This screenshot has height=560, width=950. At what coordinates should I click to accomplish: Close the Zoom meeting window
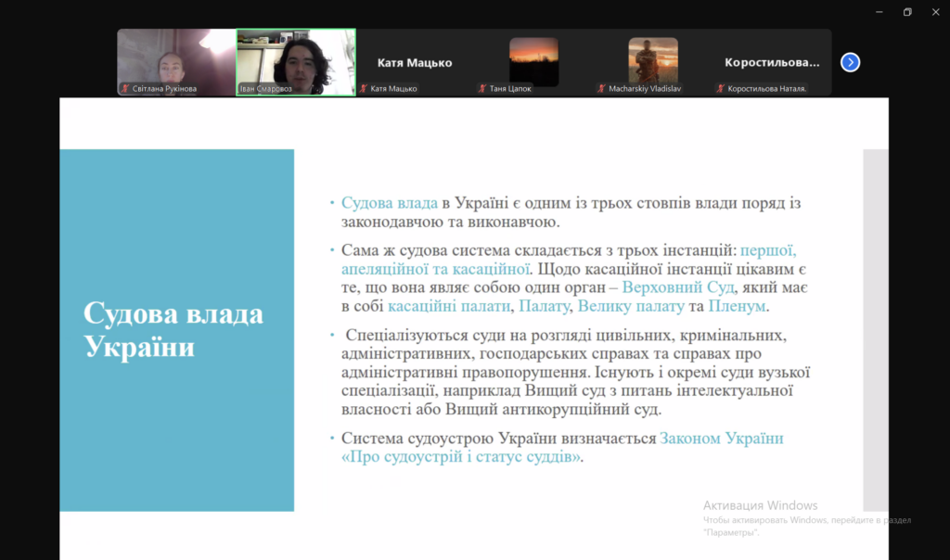935,12
